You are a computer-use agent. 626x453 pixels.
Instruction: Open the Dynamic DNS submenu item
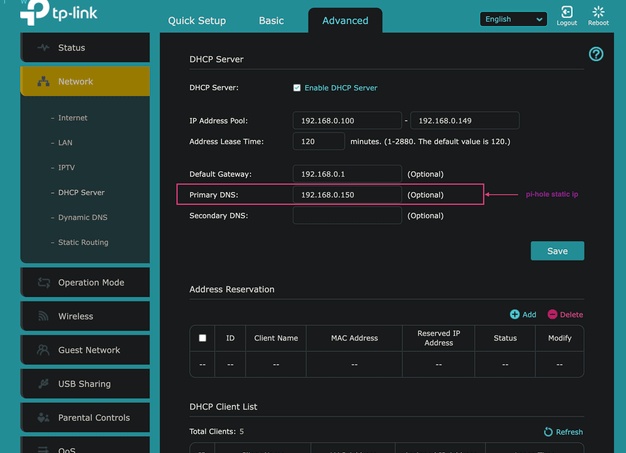click(x=83, y=217)
